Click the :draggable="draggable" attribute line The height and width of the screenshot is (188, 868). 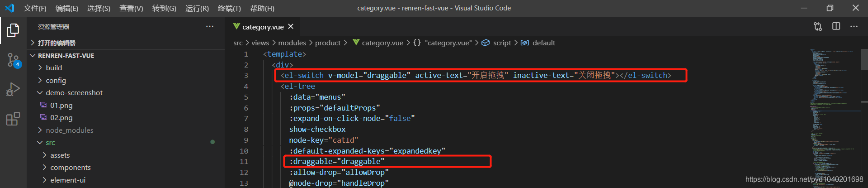tap(337, 161)
